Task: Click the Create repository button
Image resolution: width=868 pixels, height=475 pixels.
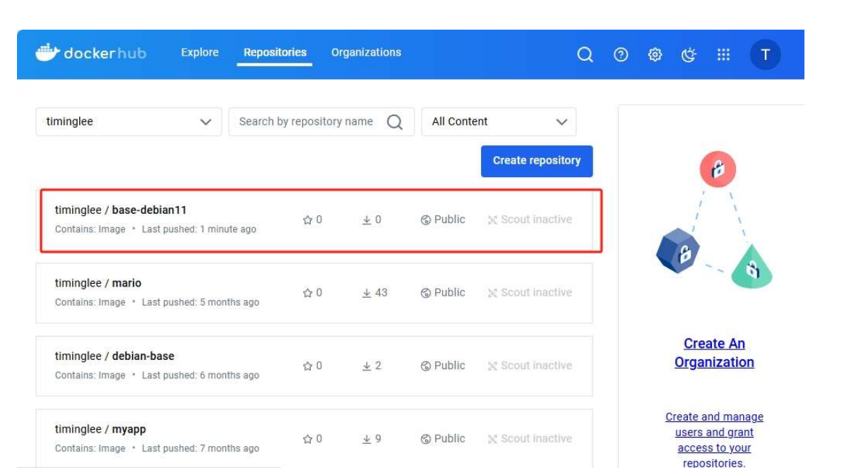Action: tap(537, 161)
